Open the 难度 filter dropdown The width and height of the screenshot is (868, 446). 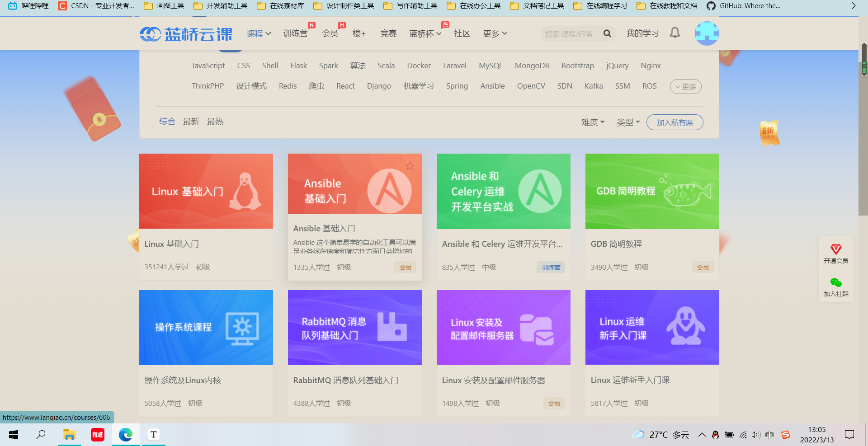[593, 122]
